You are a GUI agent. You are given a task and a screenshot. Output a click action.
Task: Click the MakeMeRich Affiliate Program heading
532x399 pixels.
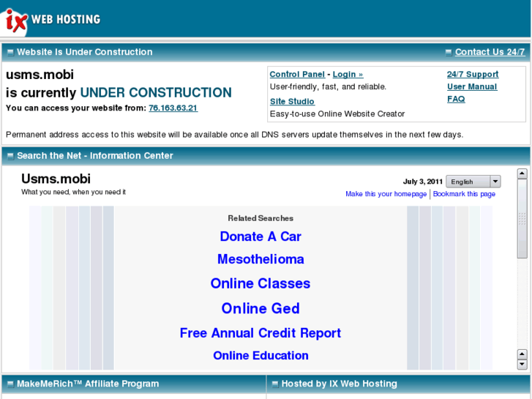[x=88, y=384]
